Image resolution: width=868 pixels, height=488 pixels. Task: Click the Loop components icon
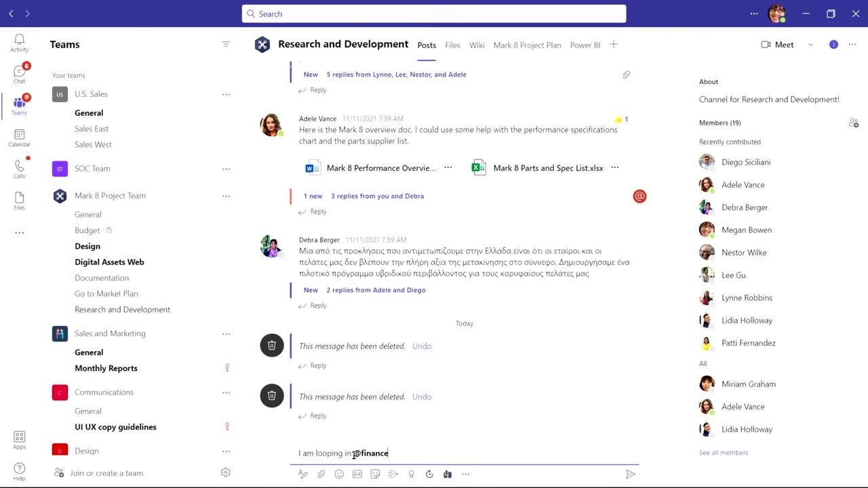(x=429, y=474)
